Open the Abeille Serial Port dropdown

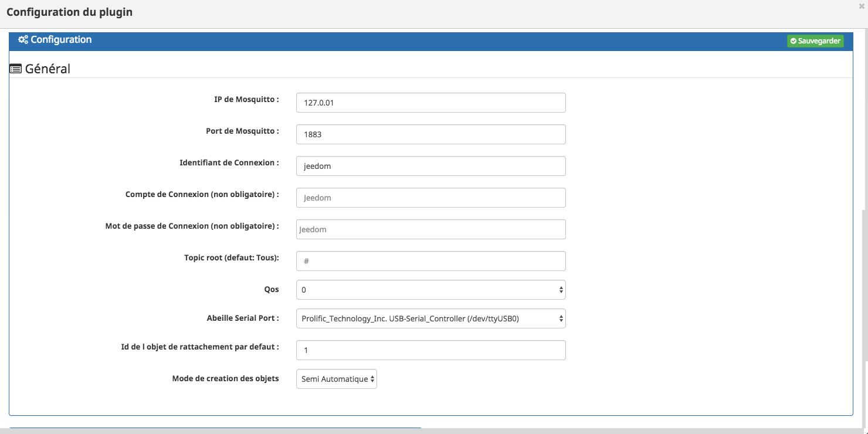pyautogui.click(x=431, y=318)
